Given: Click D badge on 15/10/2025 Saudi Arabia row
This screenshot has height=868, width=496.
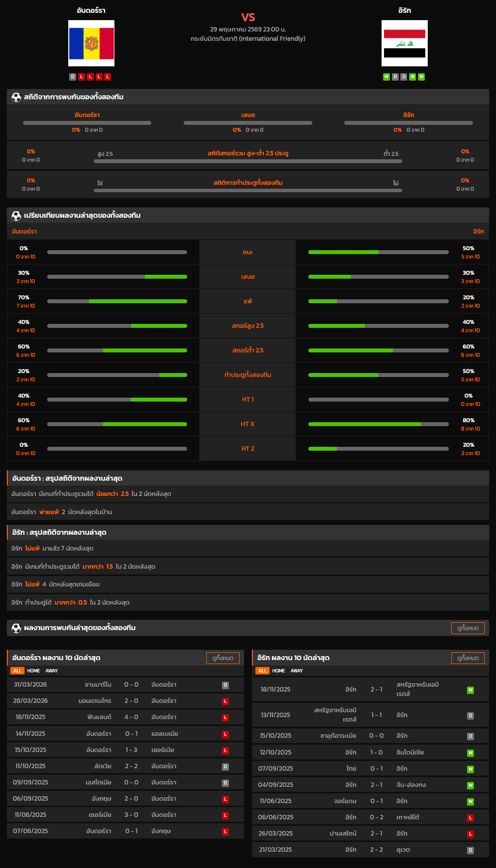Looking at the screenshot, I should click(x=470, y=736).
